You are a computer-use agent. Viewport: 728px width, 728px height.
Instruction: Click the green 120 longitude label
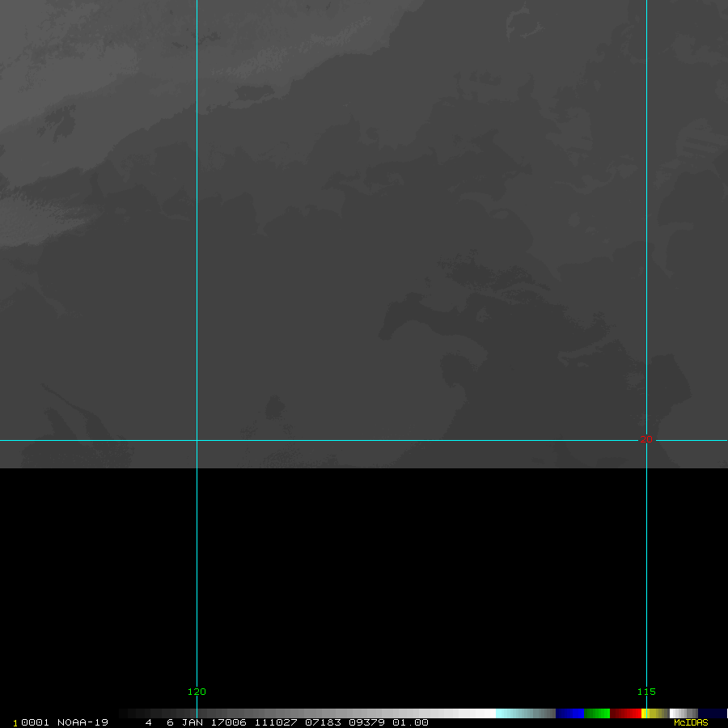point(197,692)
